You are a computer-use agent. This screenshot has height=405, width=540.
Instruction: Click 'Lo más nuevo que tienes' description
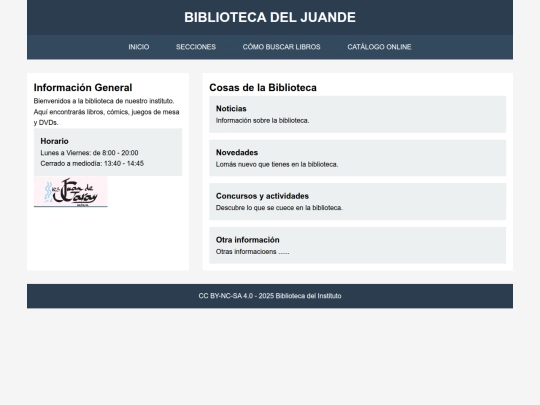pyautogui.click(x=277, y=164)
